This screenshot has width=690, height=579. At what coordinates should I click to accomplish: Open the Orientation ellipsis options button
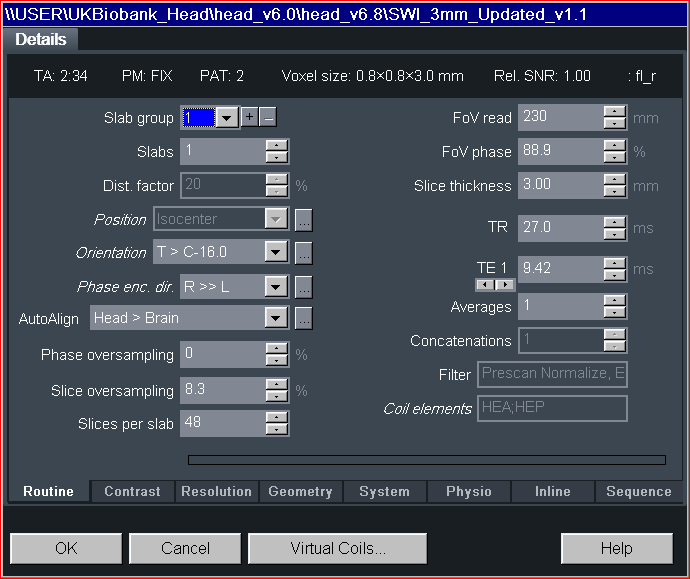(304, 253)
